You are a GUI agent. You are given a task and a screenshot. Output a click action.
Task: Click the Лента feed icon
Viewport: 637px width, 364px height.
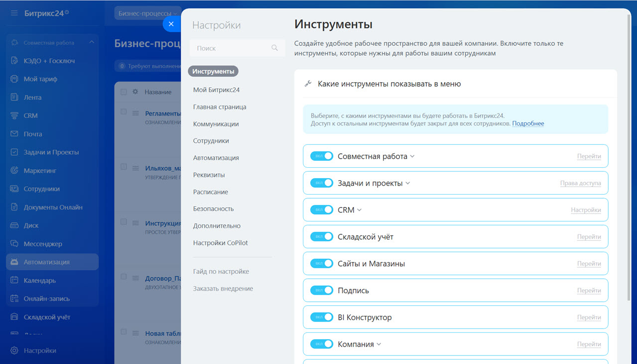click(x=14, y=98)
